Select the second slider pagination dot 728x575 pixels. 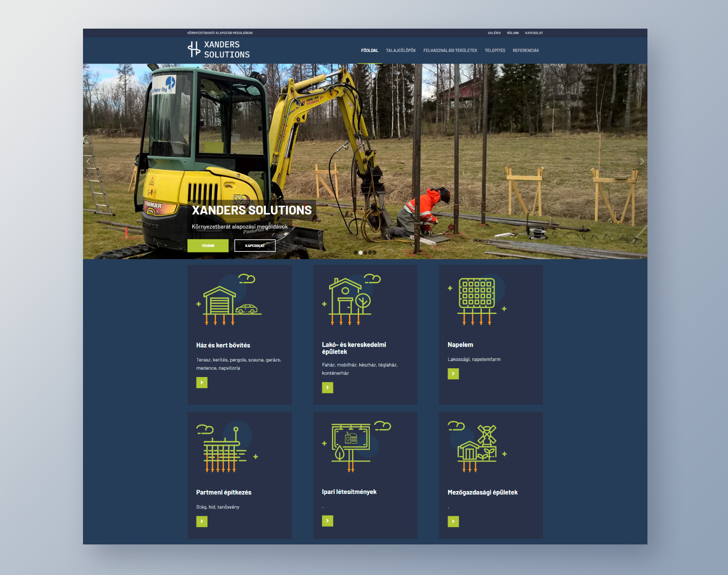361,252
